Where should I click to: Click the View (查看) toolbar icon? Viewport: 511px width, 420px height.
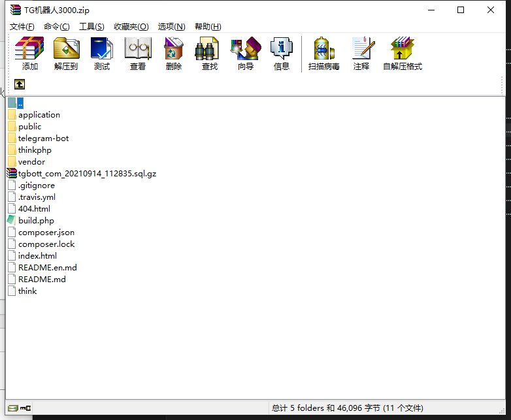(x=138, y=48)
